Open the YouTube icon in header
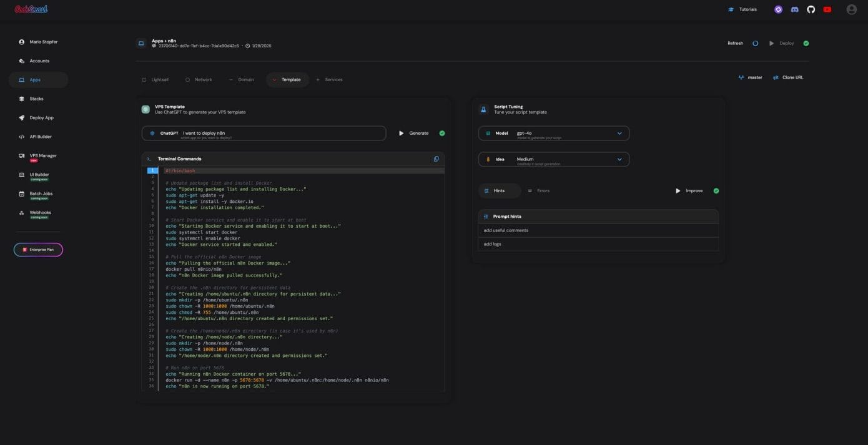 tap(827, 9)
